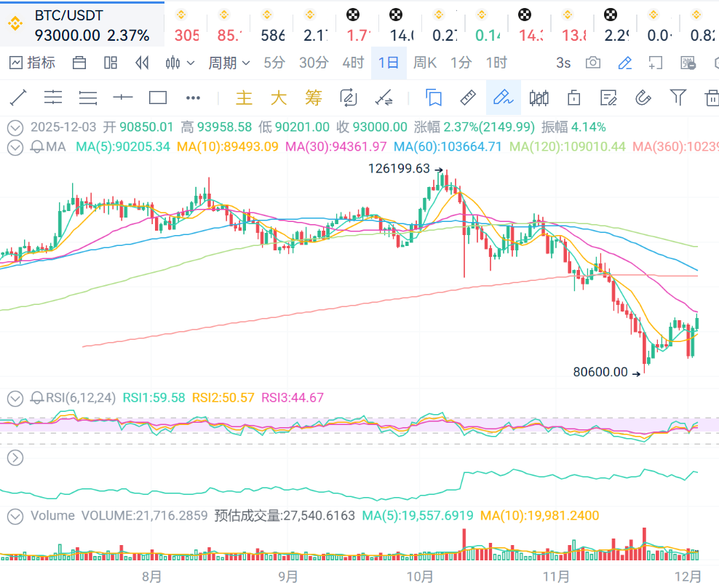Open the candlestick chart type dropdown

(180, 63)
